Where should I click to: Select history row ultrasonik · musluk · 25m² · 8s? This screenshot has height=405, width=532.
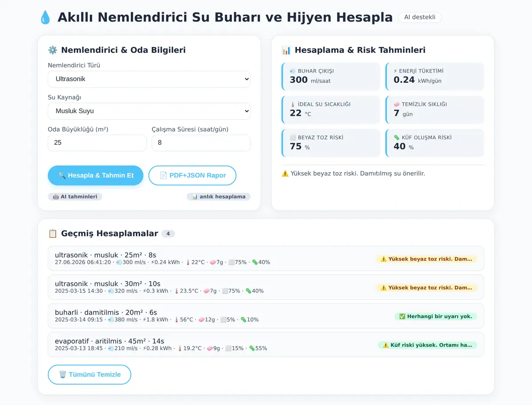click(x=266, y=258)
